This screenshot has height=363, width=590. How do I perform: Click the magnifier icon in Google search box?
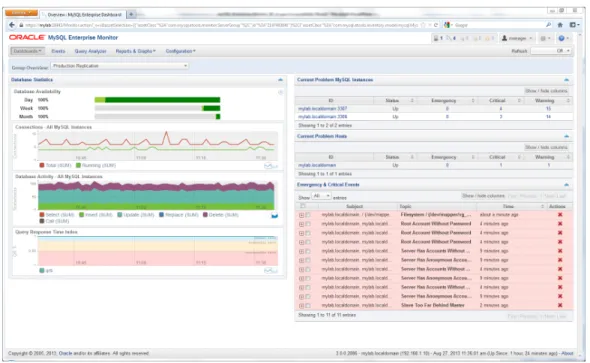(548, 25)
